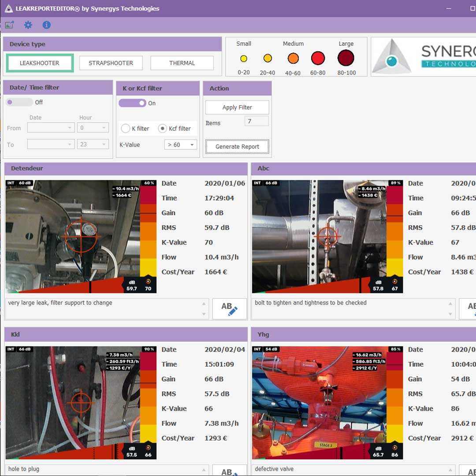The width and height of the screenshot is (476, 476).
Task: Open settings via the gear icon
Action: coord(28,25)
